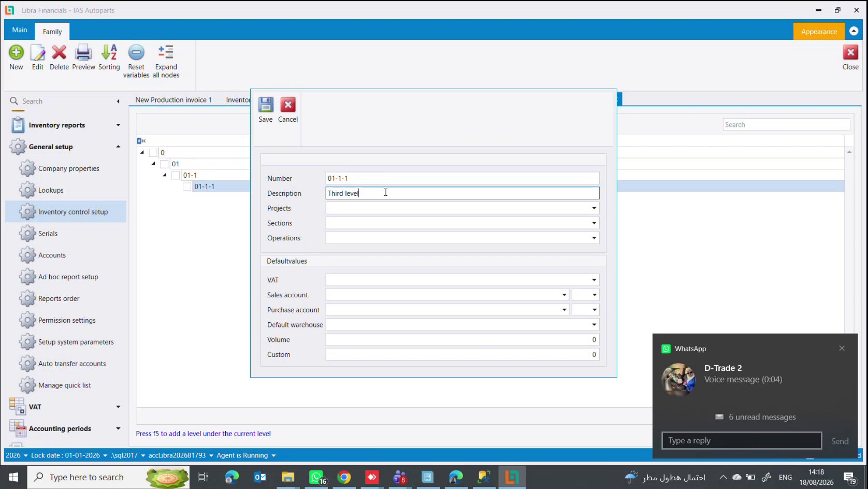Tick checkbox for tree node 01
Image resolution: width=868 pixels, height=489 pixels.
pyautogui.click(x=164, y=164)
